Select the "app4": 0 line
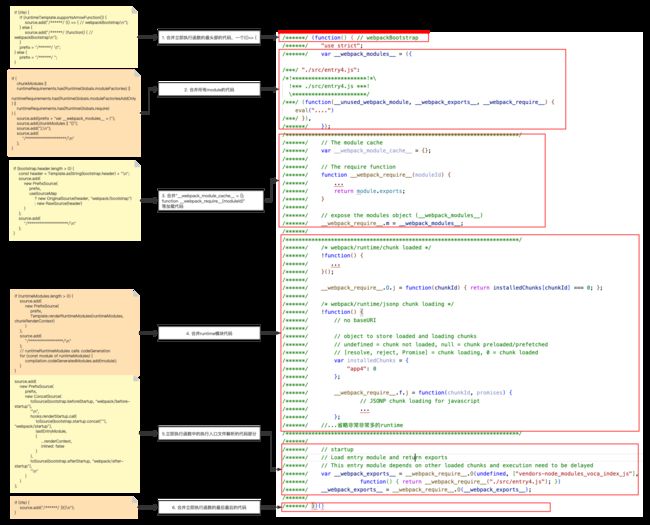The width and height of the screenshot is (650, 525). [361, 368]
